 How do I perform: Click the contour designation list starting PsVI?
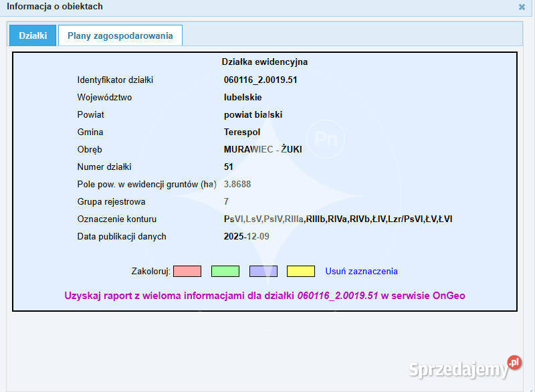click(338, 219)
